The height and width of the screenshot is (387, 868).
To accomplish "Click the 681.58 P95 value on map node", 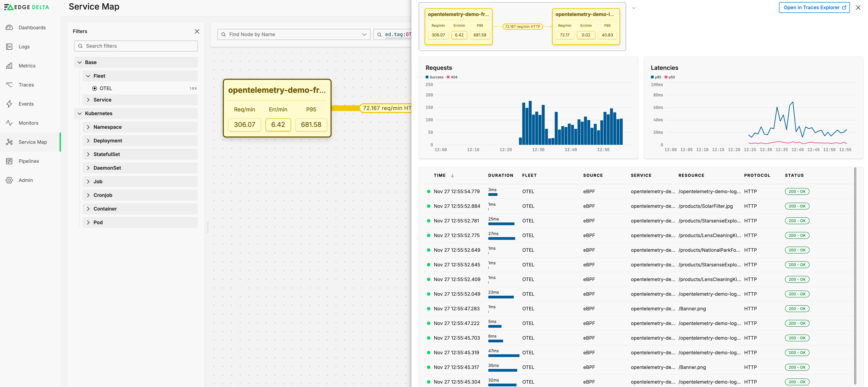I will 311,125.
